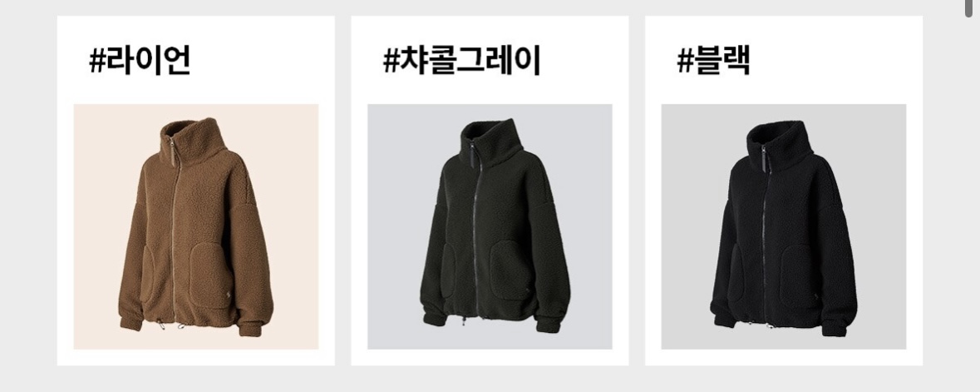Screen dimensions: 980x392
Task: Click the zipper pull on the charcoal jacket
Action: [472, 155]
